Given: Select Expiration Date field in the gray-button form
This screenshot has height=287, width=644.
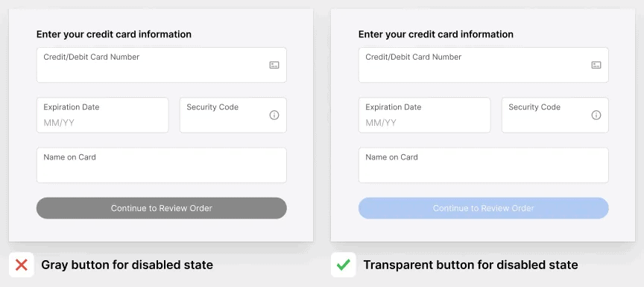Looking at the screenshot, I should click(x=103, y=115).
